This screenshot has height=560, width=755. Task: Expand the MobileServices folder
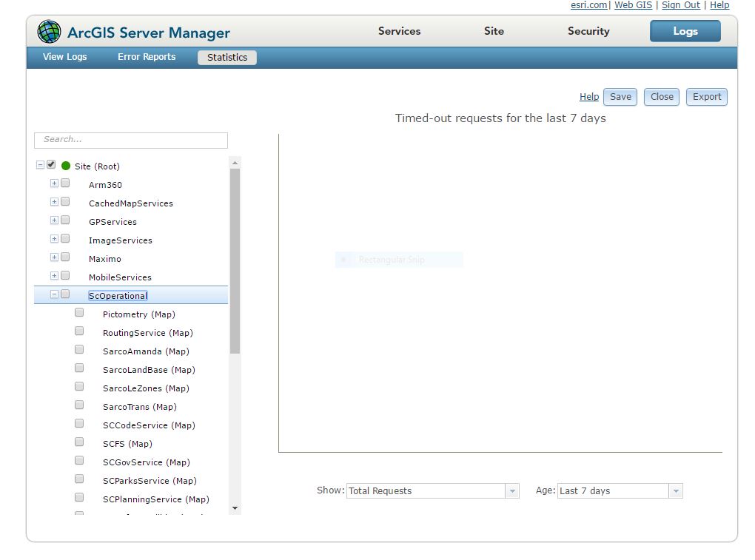55,276
